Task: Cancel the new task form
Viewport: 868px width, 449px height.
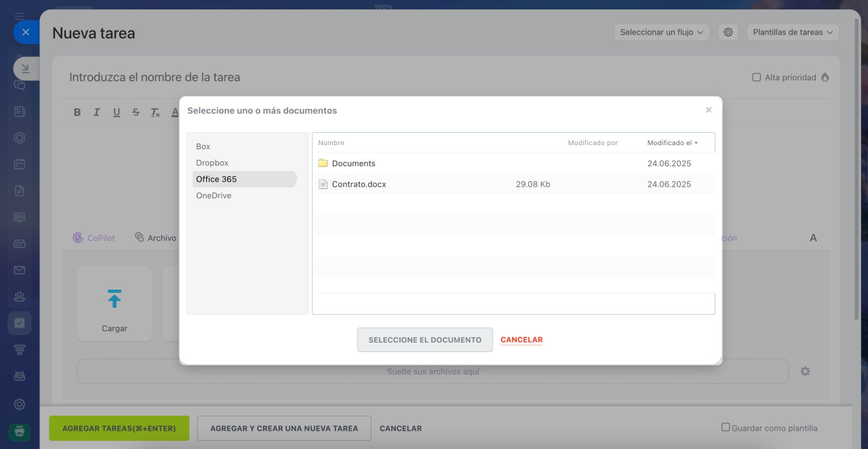Action: (401, 429)
